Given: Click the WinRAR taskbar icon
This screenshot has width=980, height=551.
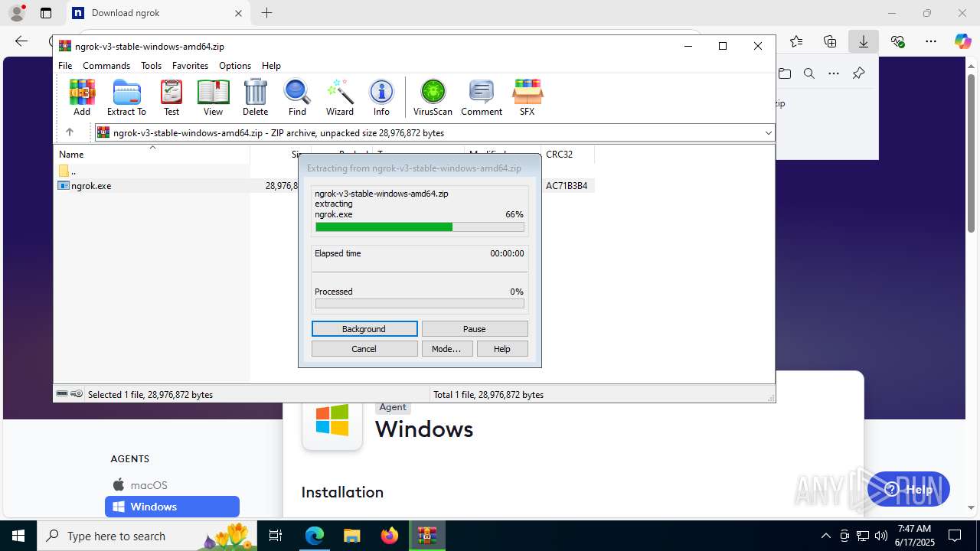Looking at the screenshot, I should pyautogui.click(x=426, y=536).
